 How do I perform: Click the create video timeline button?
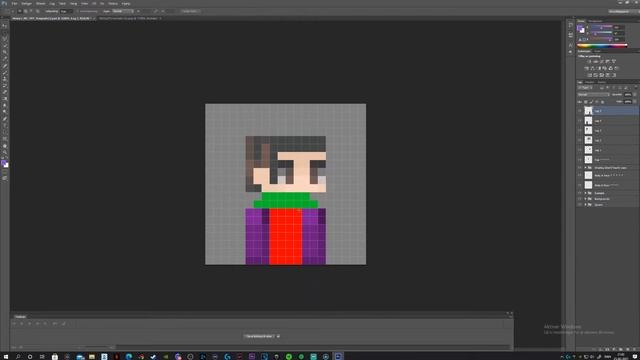click(x=260, y=336)
